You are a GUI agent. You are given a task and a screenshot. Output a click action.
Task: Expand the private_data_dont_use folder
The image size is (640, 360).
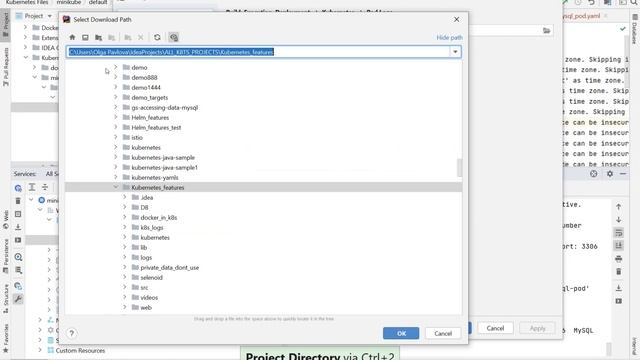pos(124,267)
